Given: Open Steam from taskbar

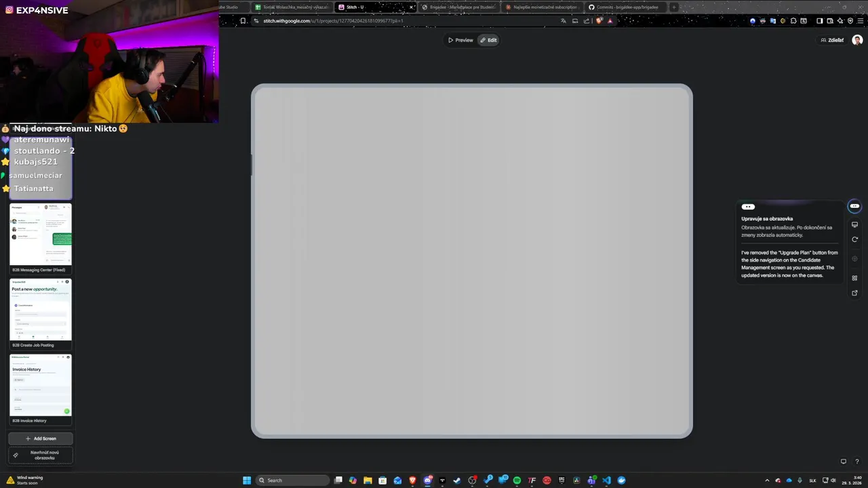Looking at the screenshot, I should point(457,481).
